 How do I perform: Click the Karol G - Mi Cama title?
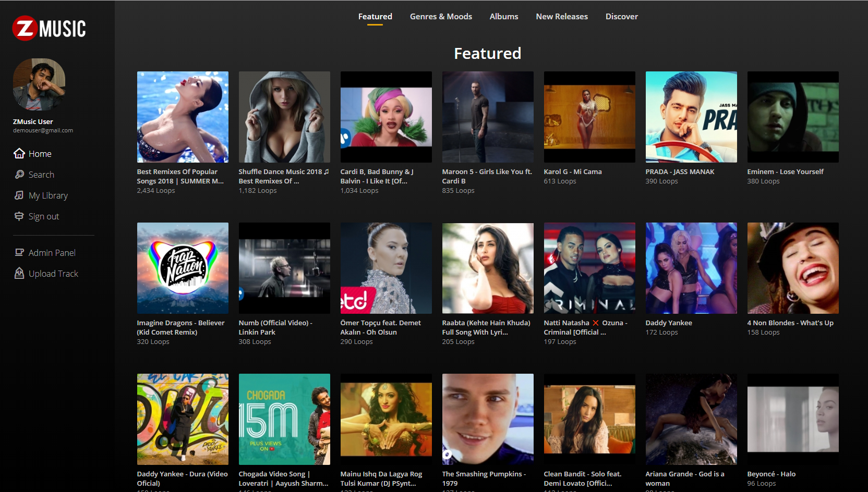pyautogui.click(x=573, y=171)
